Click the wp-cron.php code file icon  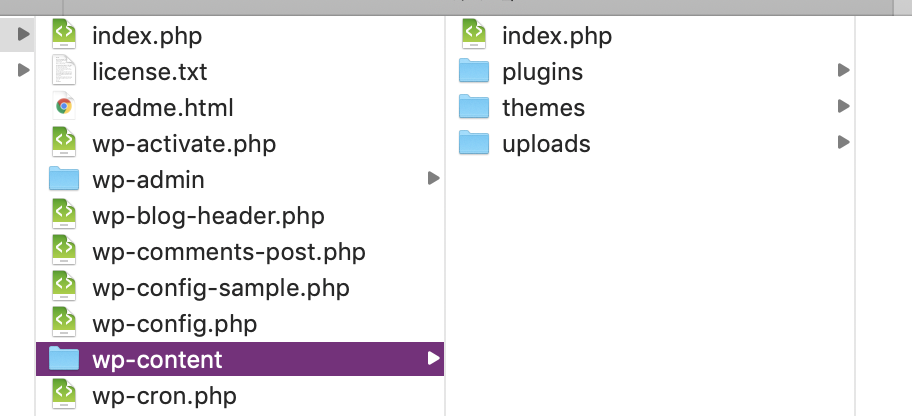click(64, 395)
